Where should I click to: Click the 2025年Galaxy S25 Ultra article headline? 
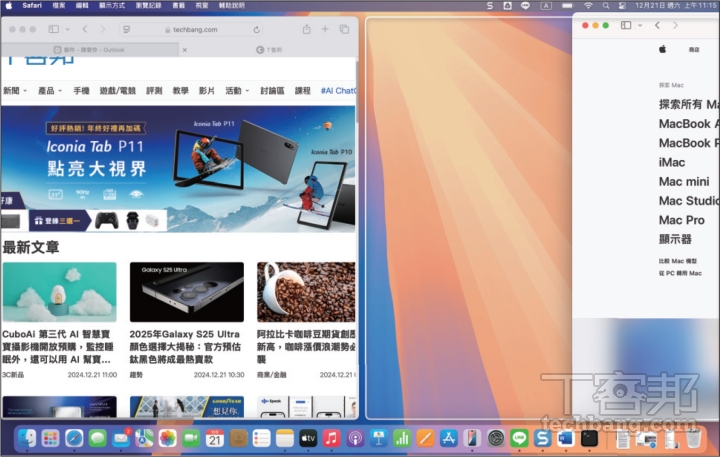185,346
